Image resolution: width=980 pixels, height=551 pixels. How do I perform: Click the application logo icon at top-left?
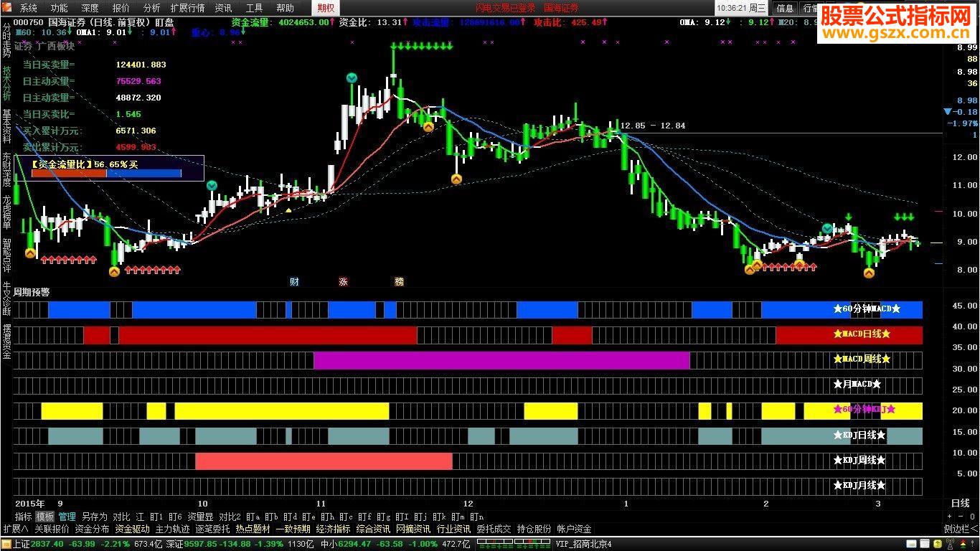pyautogui.click(x=8, y=8)
